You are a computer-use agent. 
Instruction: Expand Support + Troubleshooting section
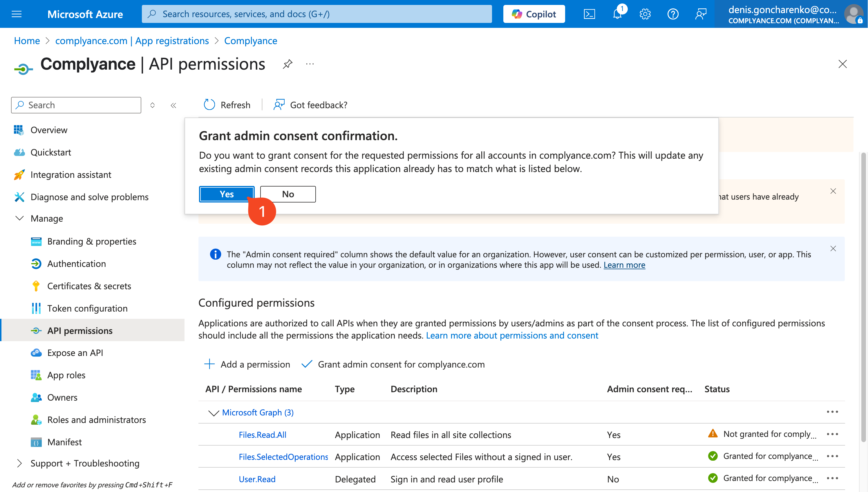(20, 463)
